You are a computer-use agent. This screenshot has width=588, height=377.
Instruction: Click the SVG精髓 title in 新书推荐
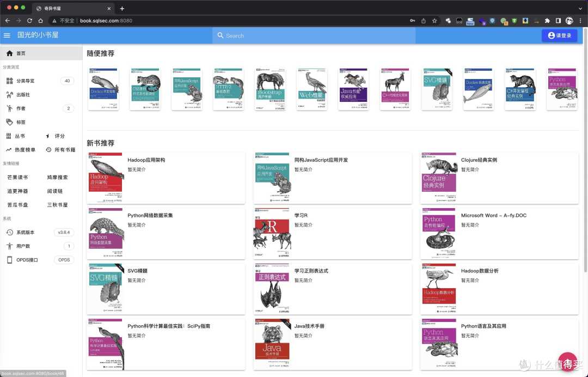pyautogui.click(x=137, y=270)
